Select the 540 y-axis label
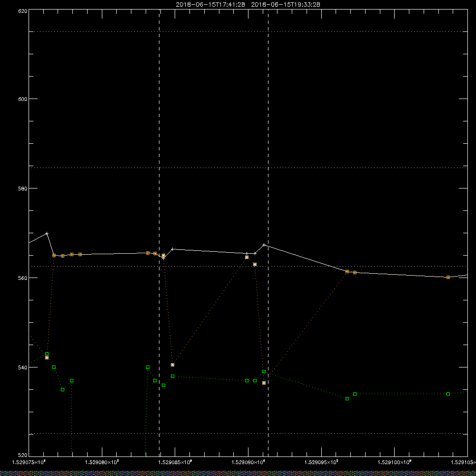Image resolution: width=476 pixels, height=476 pixels. click(23, 367)
